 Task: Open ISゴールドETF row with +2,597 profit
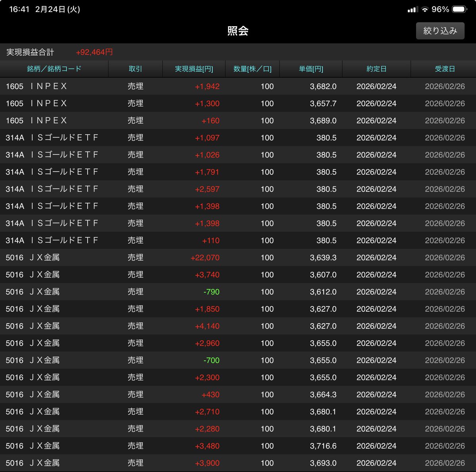pyautogui.click(x=238, y=189)
